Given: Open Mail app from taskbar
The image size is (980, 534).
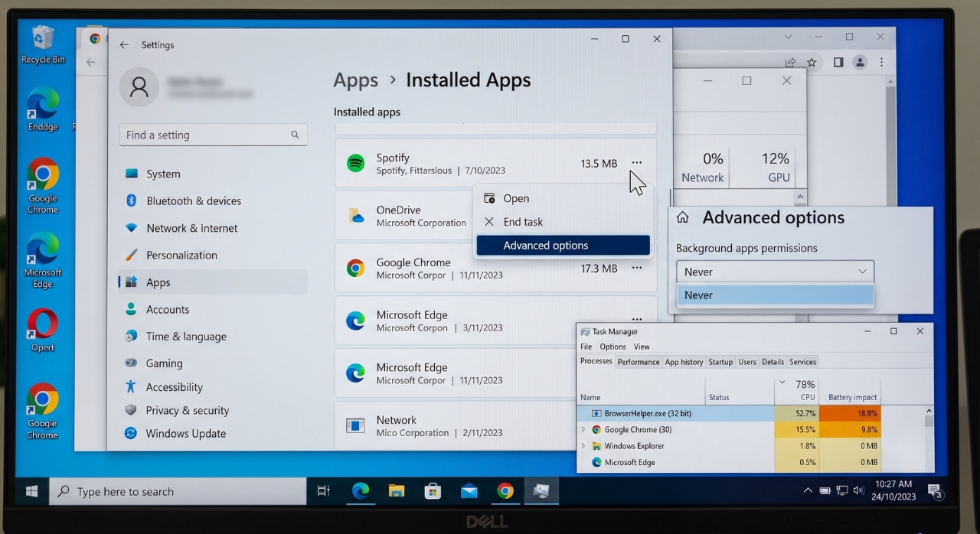Looking at the screenshot, I should point(469,491).
